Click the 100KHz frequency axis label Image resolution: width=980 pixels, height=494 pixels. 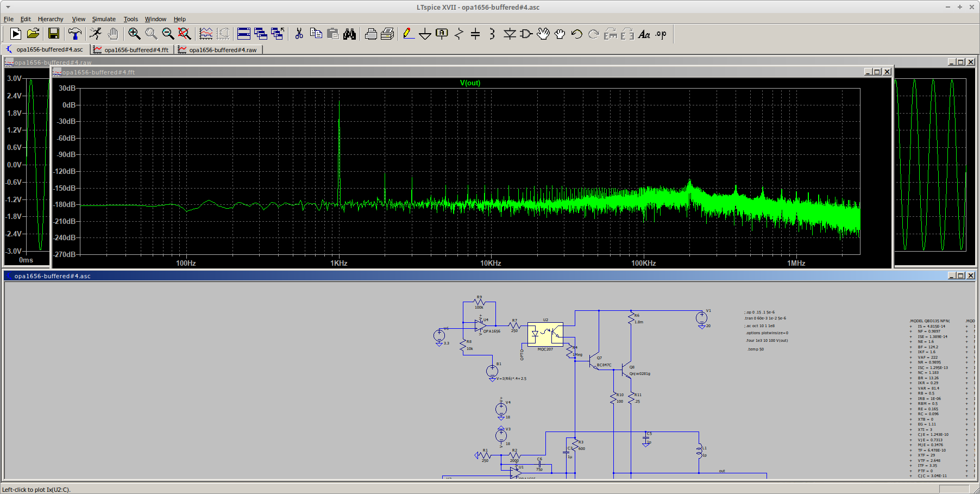tap(644, 263)
